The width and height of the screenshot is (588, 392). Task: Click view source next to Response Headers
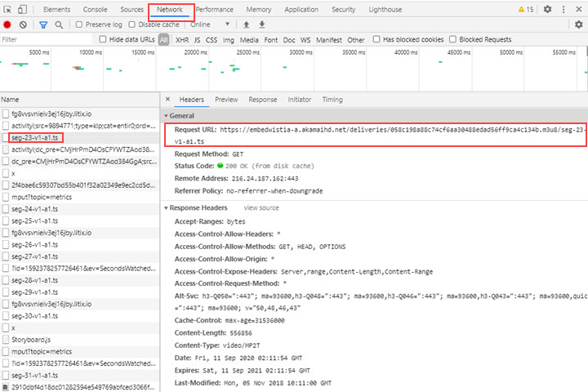pos(261,208)
